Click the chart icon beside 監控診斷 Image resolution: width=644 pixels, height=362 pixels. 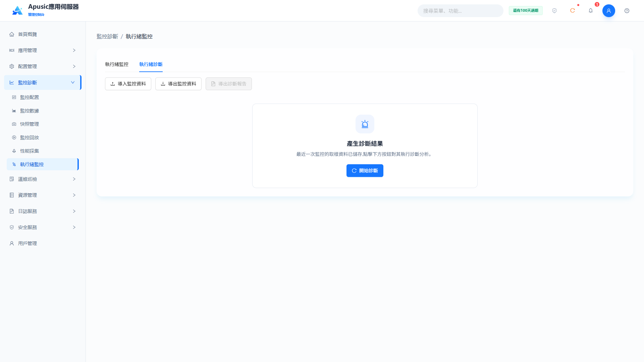click(12, 82)
